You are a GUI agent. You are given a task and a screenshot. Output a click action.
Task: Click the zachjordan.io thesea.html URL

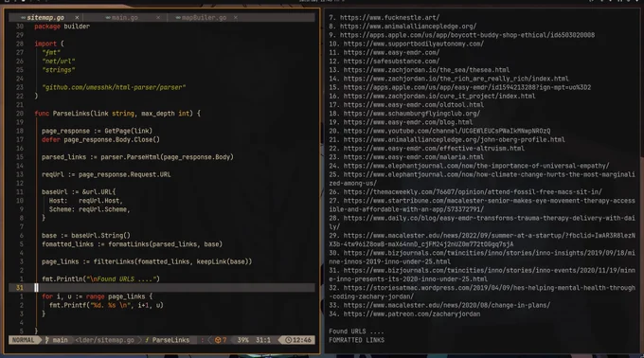coord(426,70)
